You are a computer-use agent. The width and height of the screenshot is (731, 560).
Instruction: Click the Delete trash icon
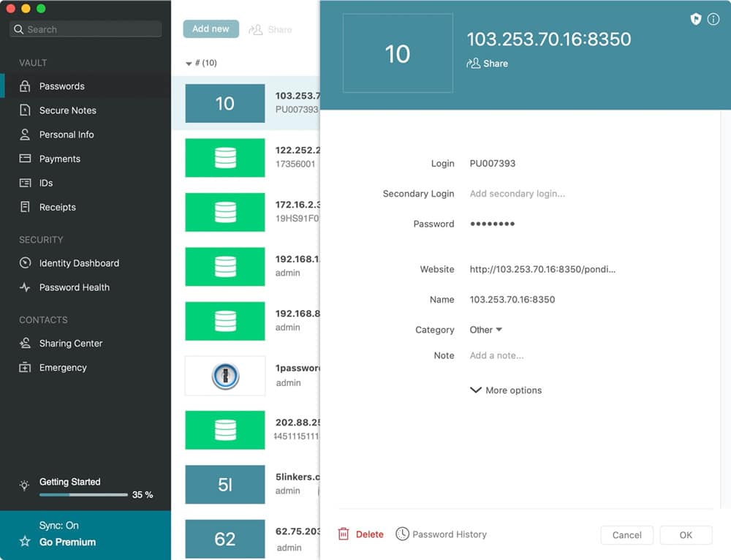(344, 534)
